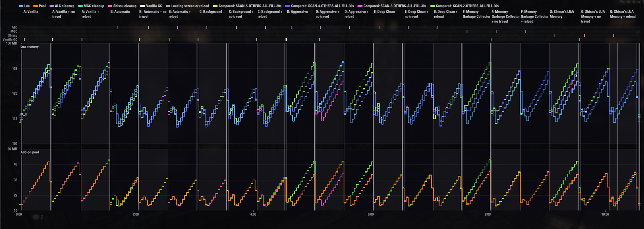Click the 112 value on Lua axis
Screen dimensions: 644x229
[14, 119]
